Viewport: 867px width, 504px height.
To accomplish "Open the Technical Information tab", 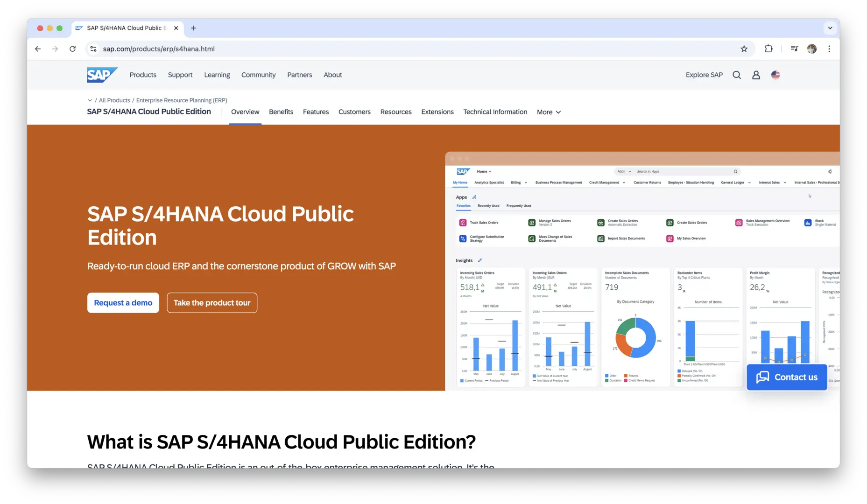I will tap(495, 112).
